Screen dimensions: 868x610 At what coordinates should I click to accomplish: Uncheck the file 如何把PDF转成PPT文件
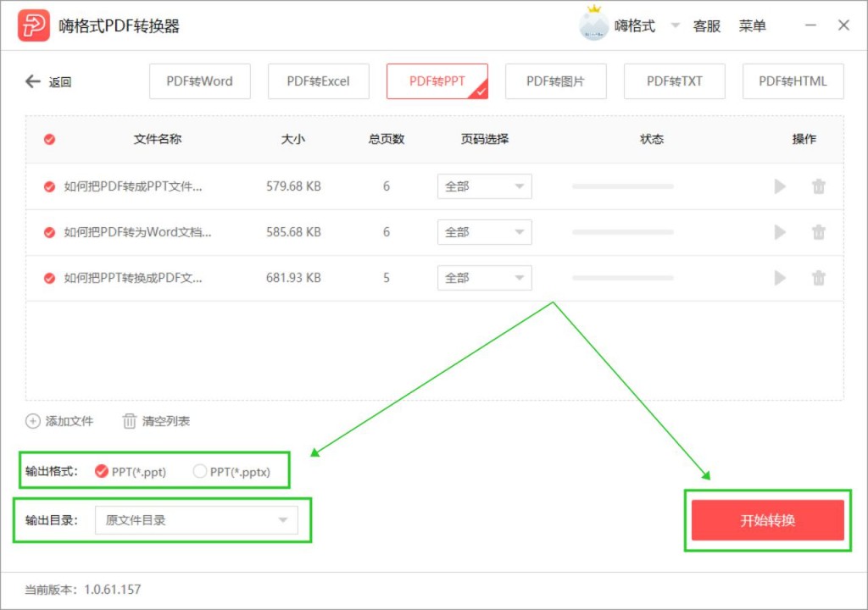(49, 186)
